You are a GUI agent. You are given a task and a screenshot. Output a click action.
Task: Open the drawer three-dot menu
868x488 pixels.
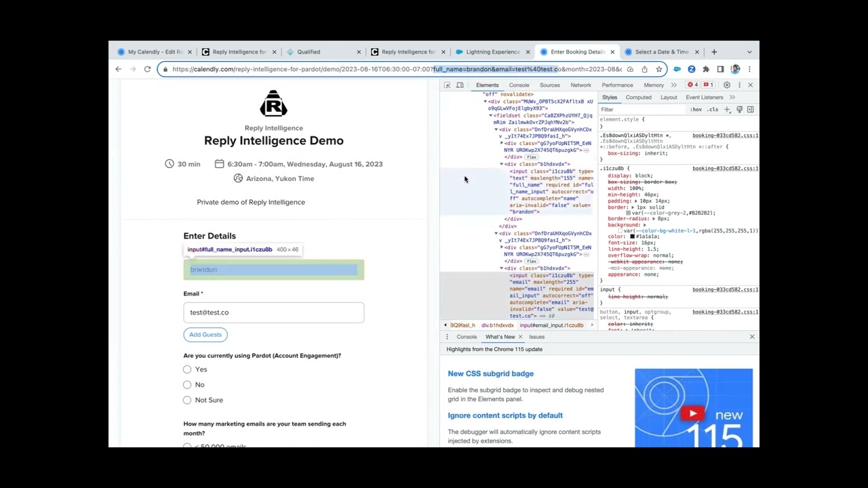pos(447,337)
